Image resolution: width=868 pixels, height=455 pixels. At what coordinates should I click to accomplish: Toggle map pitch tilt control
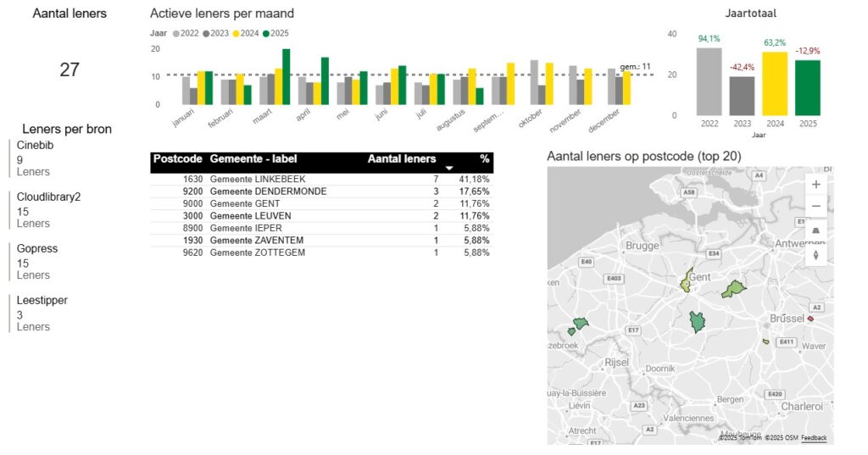tap(815, 231)
